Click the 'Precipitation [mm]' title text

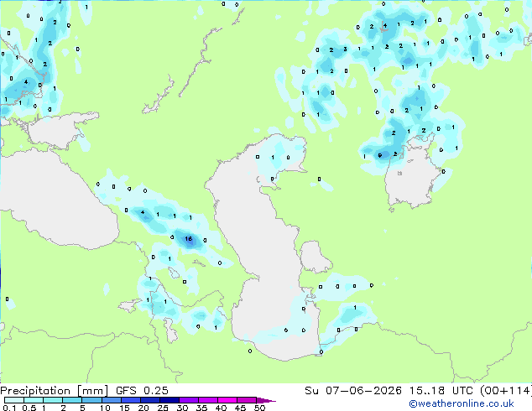point(54,391)
